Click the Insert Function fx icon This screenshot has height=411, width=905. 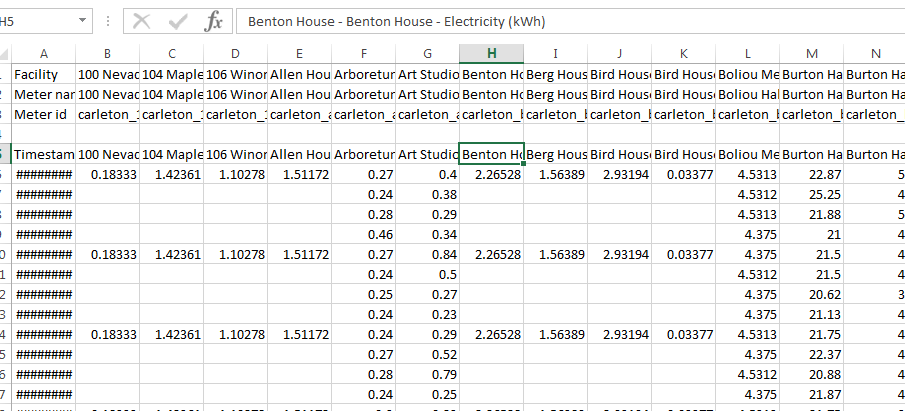point(213,21)
